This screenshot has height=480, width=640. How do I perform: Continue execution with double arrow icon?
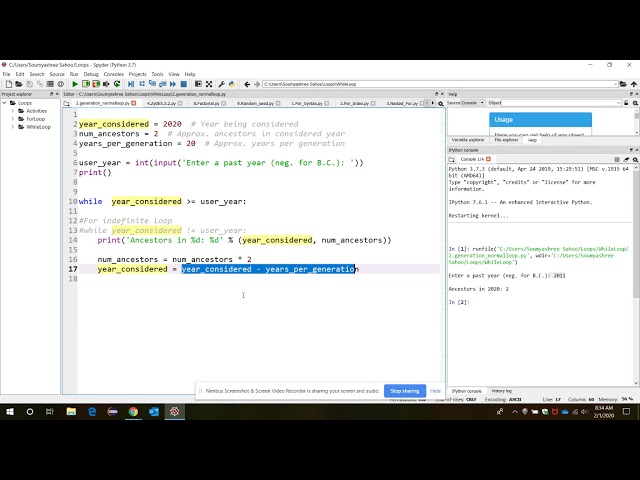coord(173,84)
